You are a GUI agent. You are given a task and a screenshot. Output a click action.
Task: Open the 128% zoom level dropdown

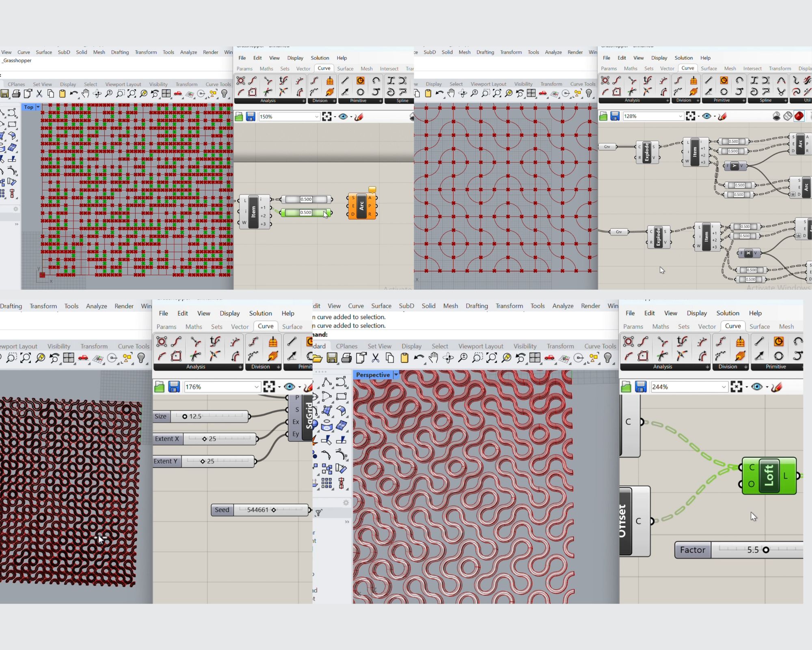point(680,116)
